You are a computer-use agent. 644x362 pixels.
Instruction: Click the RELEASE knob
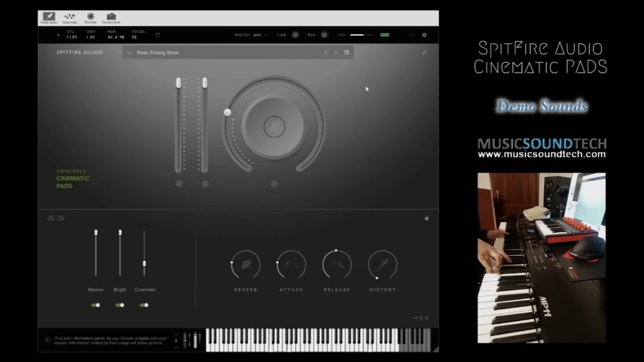337,264
